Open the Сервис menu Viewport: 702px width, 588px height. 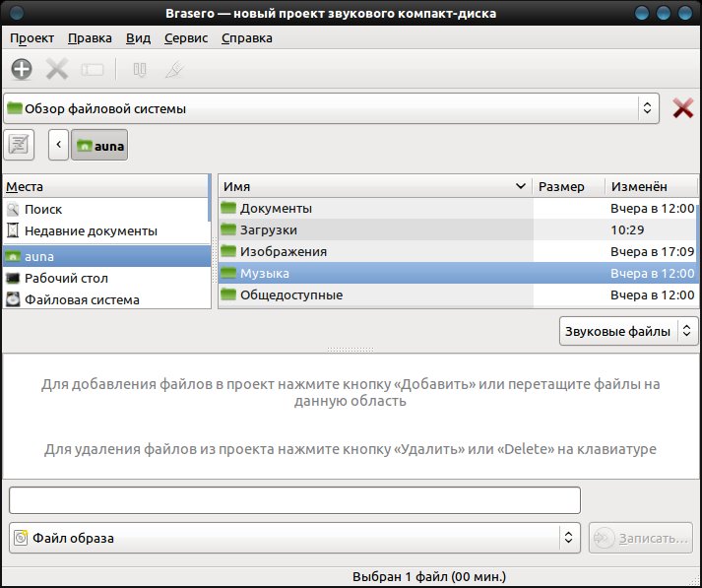(186, 38)
